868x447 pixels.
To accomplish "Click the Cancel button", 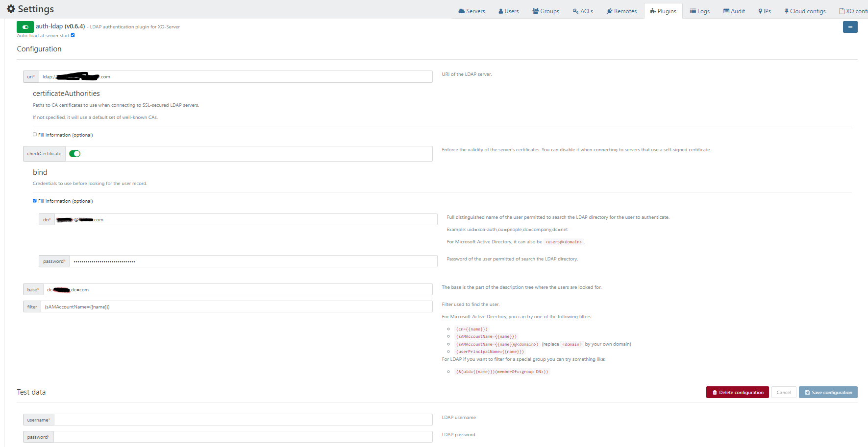I will (783, 393).
